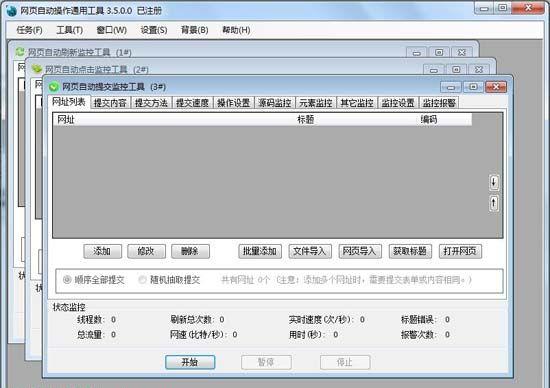Image resolution: width=550 pixels, height=388 pixels.
Task: Select the 顺序全部提交 radio option
Action: click(x=93, y=280)
